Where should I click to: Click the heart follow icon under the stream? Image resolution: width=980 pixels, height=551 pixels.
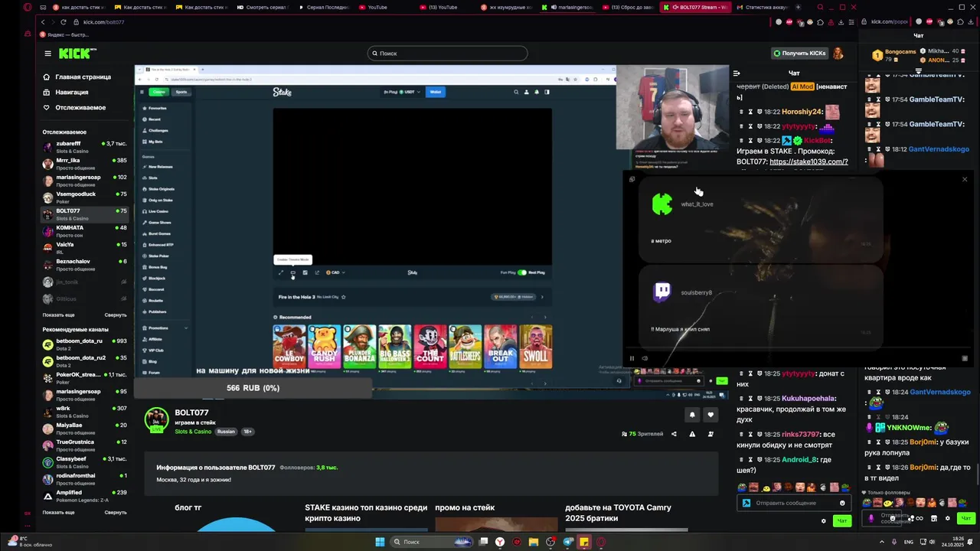(710, 415)
